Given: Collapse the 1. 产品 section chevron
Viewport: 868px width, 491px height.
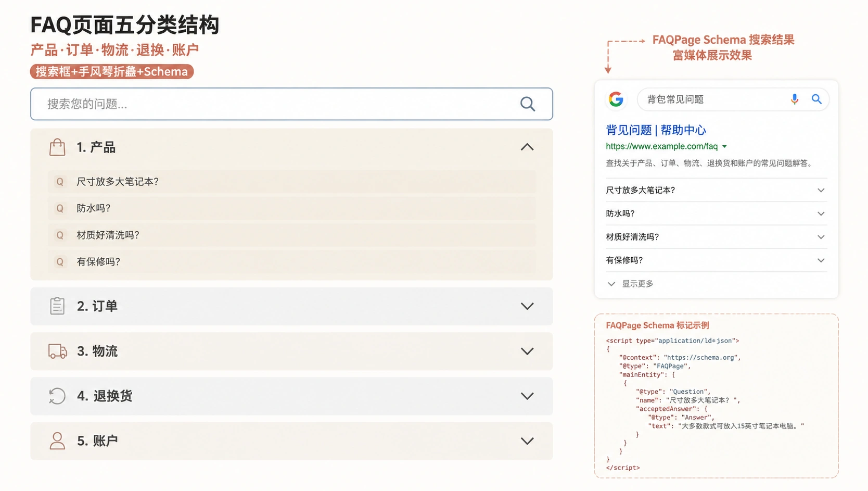Looking at the screenshot, I should pos(527,147).
